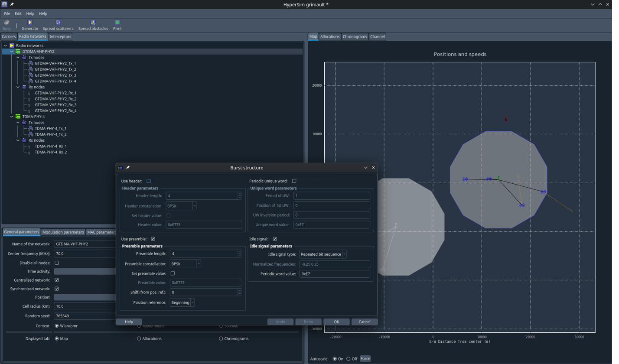The width and height of the screenshot is (619, 364).
Task: Click the TDMA-PHY-4 network icon
Action: tap(18, 117)
